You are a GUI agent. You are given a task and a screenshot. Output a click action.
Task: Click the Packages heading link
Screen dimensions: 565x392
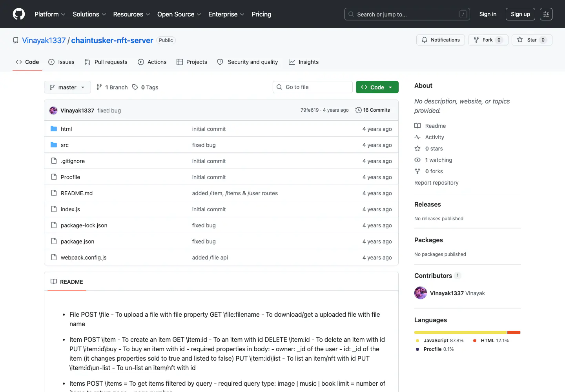428,240
